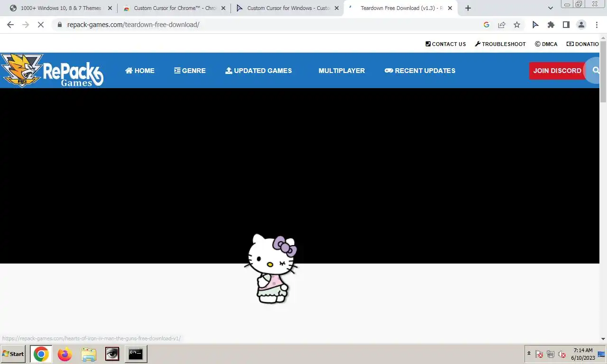The image size is (607, 364).
Task: Open the File Explorer taskbar icon
Action: click(x=88, y=354)
